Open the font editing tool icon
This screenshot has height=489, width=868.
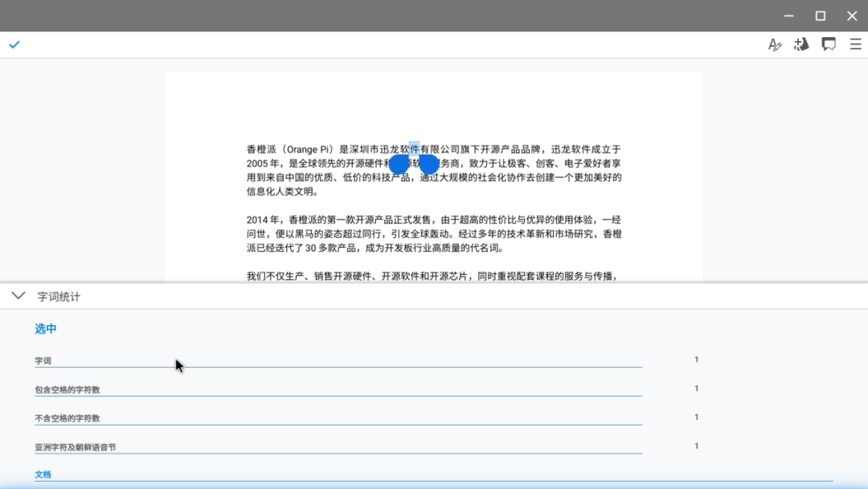774,44
